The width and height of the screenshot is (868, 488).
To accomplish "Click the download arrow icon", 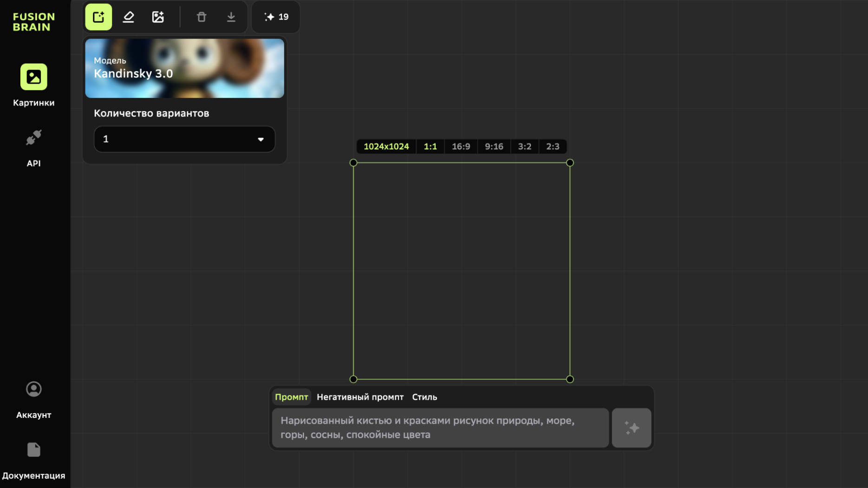I will point(231,17).
